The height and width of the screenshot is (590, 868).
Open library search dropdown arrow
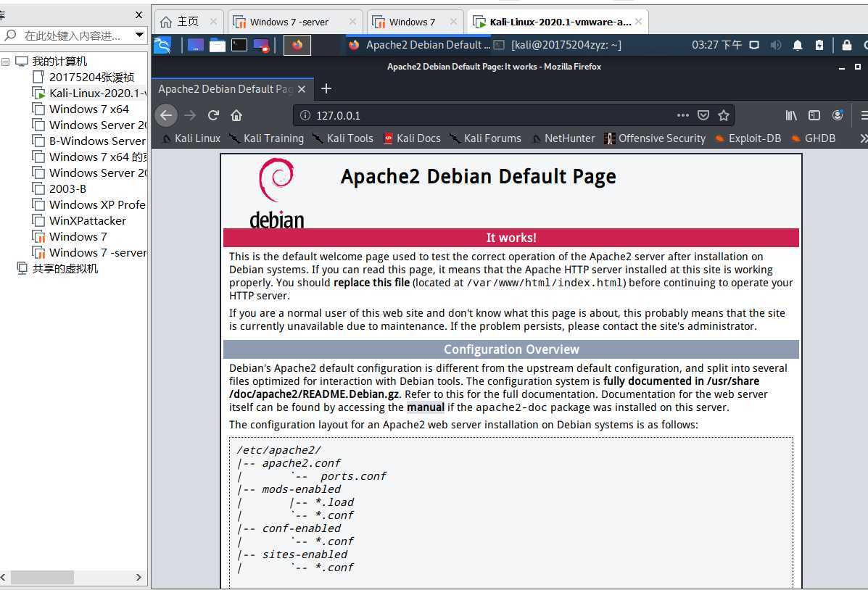139,35
